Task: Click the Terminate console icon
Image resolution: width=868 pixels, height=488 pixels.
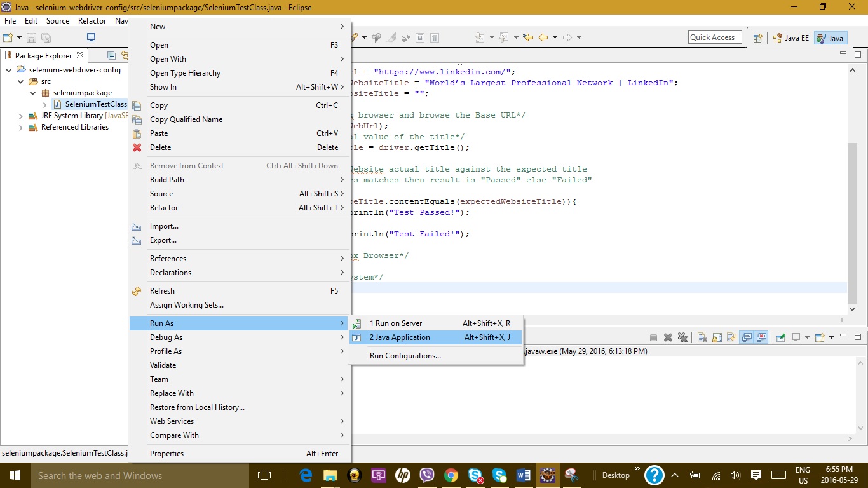Action: (653, 337)
